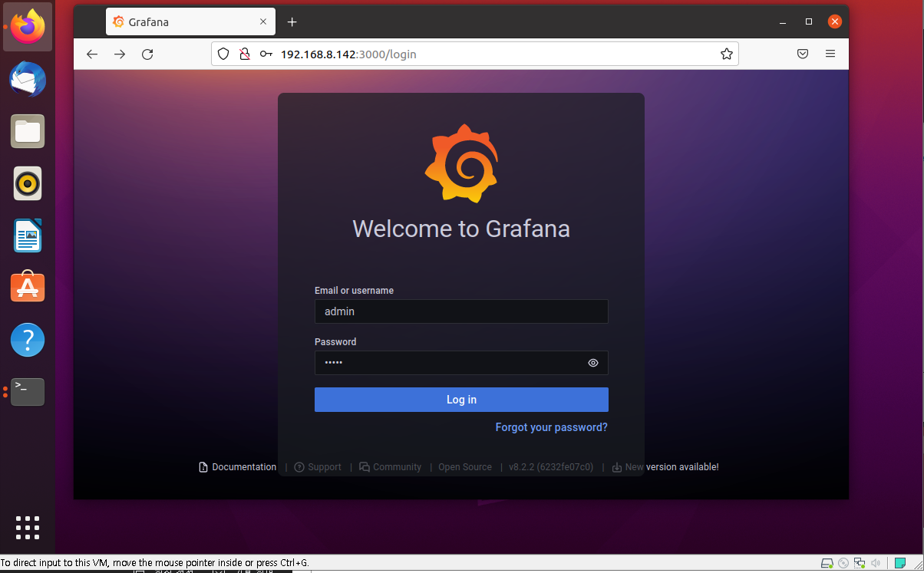924x573 pixels.
Task: Click the Grafana favicon in the tab
Action: [118, 22]
